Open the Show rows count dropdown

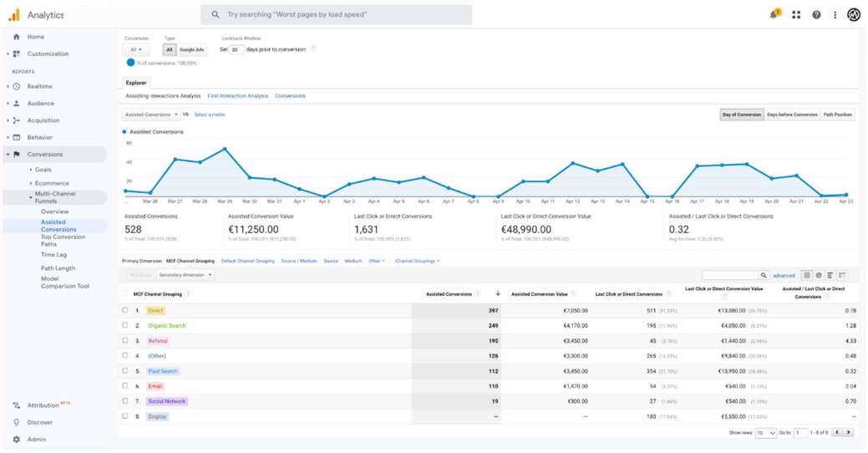click(766, 433)
